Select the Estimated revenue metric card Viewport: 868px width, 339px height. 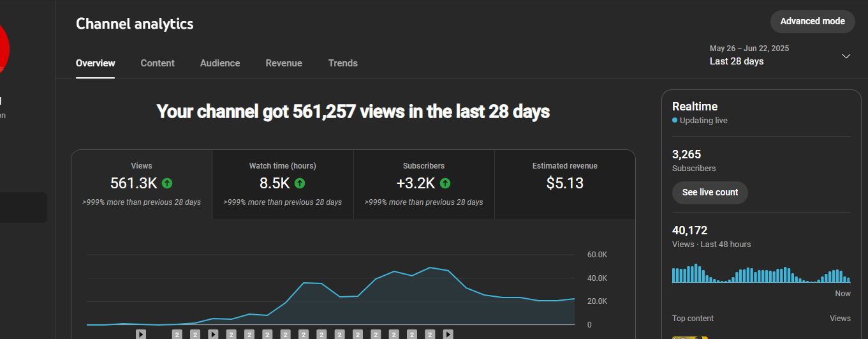(x=565, y=185)
